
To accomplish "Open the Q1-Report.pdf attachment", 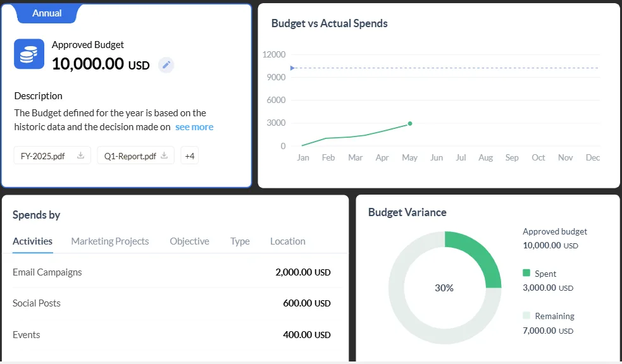I will [x=135, y=155].
